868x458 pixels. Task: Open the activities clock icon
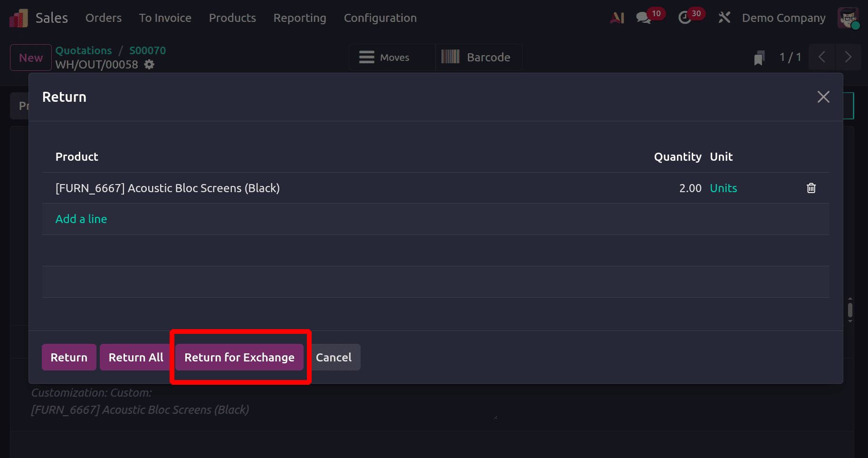[685, 18]
